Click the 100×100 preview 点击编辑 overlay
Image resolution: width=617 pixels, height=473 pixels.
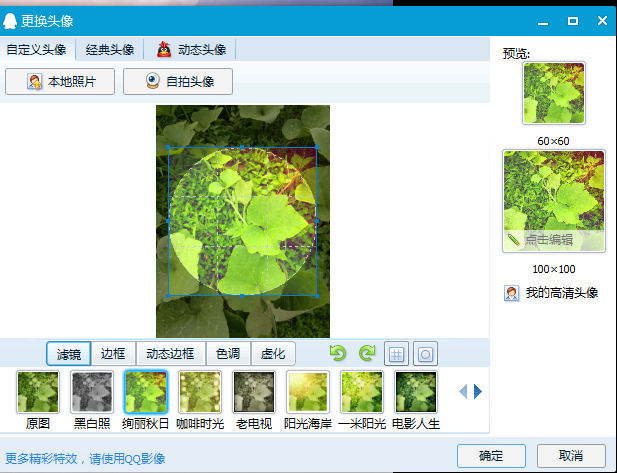pyautogui.click(x=554, y=240)
